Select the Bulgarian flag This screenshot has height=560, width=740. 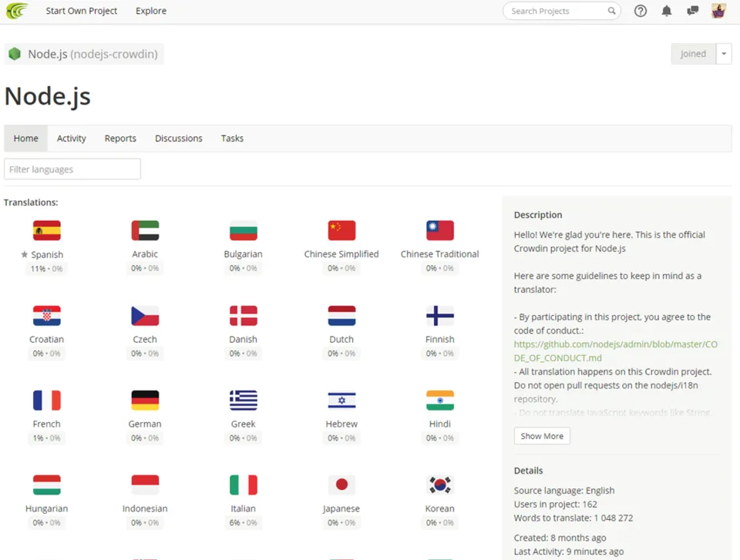pos(243,230)
